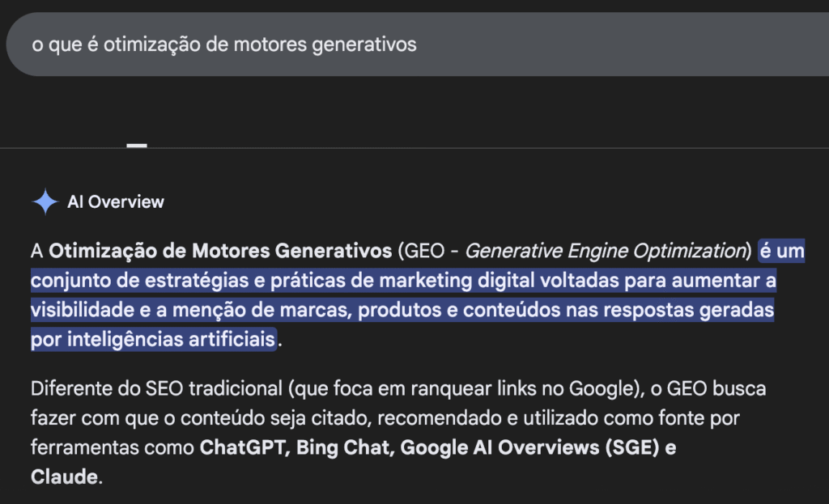Click the bold word Claude
This screenshot has width=829, height=504.
point(64,477)
